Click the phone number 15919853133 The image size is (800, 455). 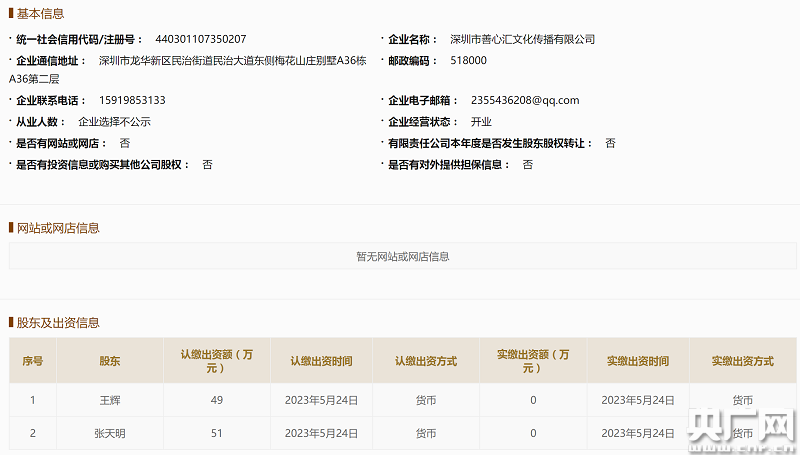132,100
